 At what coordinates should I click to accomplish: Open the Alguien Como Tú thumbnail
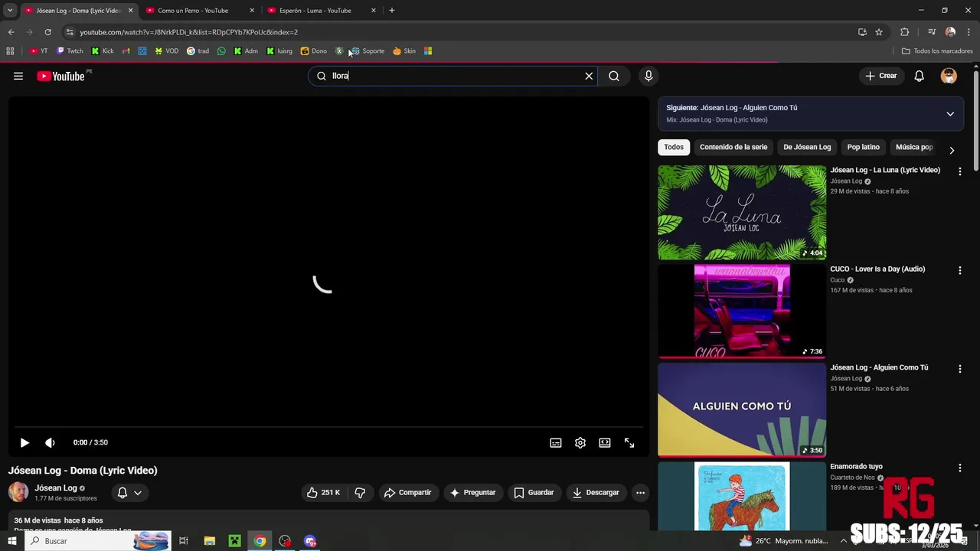click(x=742, y=410)
